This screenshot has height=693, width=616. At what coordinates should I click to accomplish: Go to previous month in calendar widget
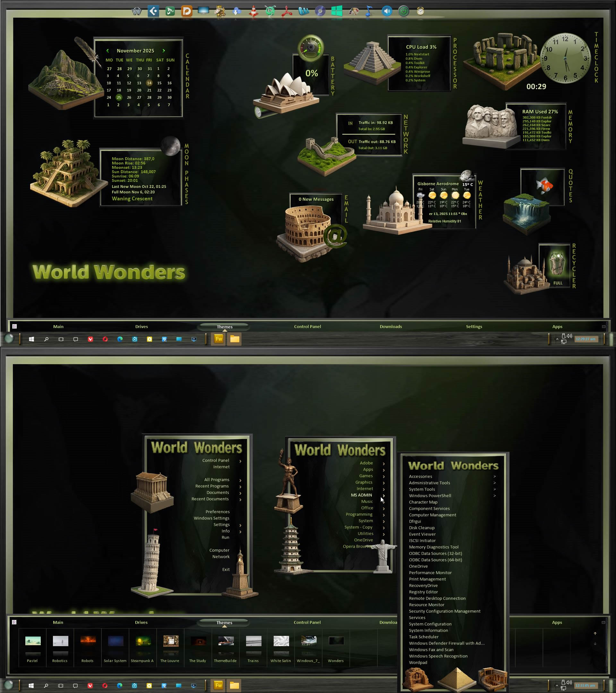pyautogui.click(x=107, y=50)
